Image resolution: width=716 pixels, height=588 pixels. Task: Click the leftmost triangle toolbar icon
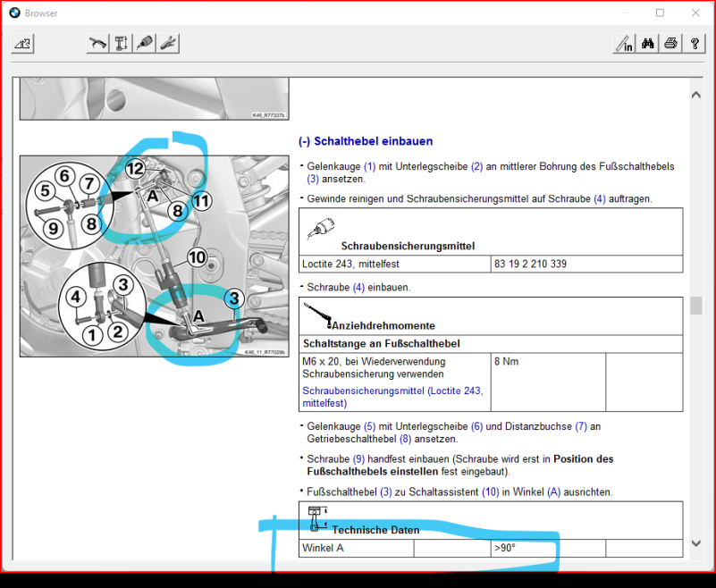[x=23, y=43]
